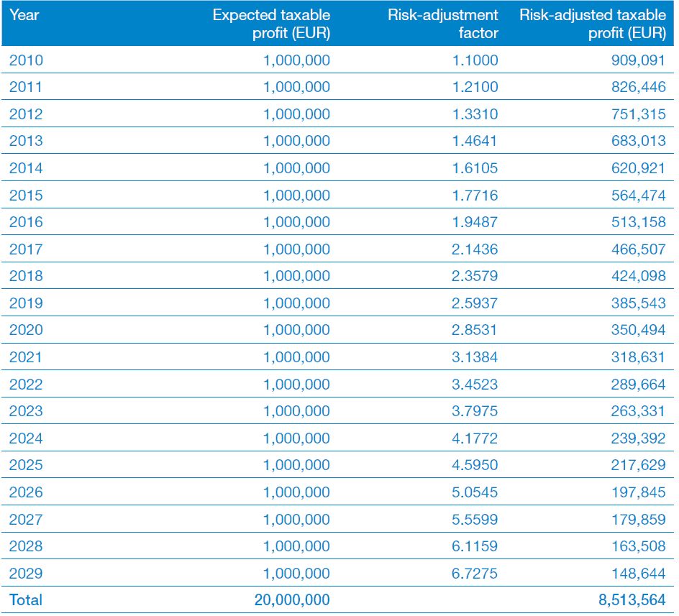Image resolution: width=679 pixels, height=616 pixels.
Task: Click the Year column header
Action: [24, 15]
